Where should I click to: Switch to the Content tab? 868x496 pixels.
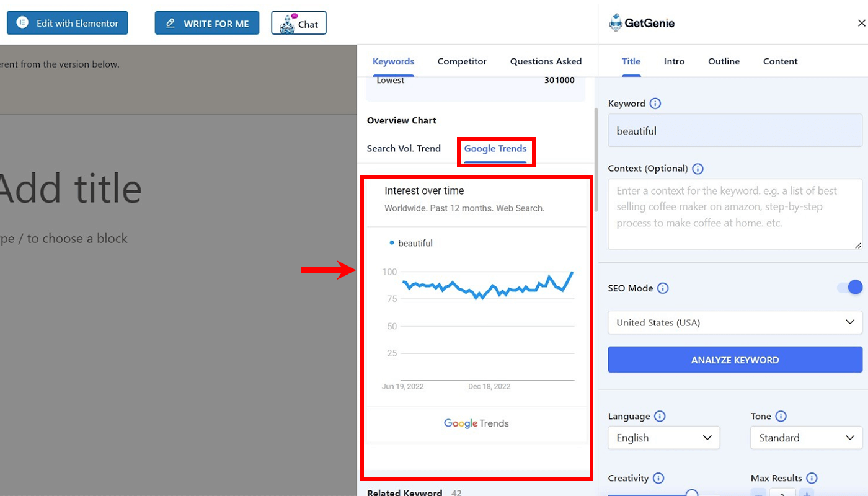(781, 61)
